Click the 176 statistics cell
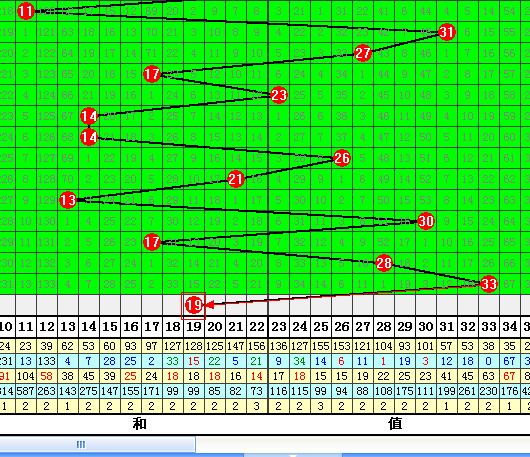Image resolution: width=530 pixels, height=457 pixels. [509, 391]
